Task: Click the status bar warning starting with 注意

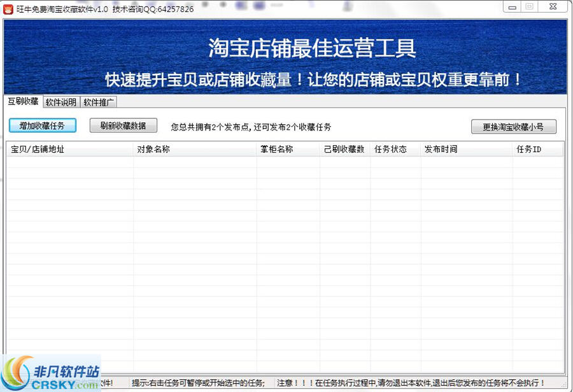Action: pos(411,383)
